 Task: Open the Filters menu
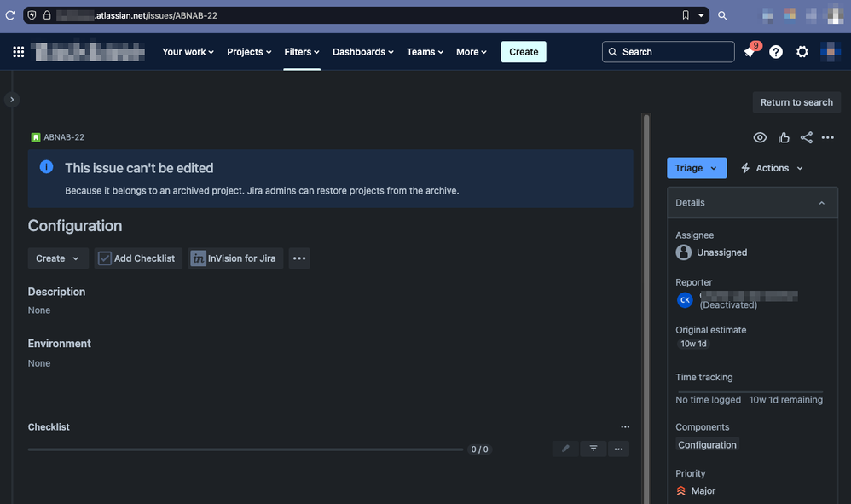coord(301,51)
